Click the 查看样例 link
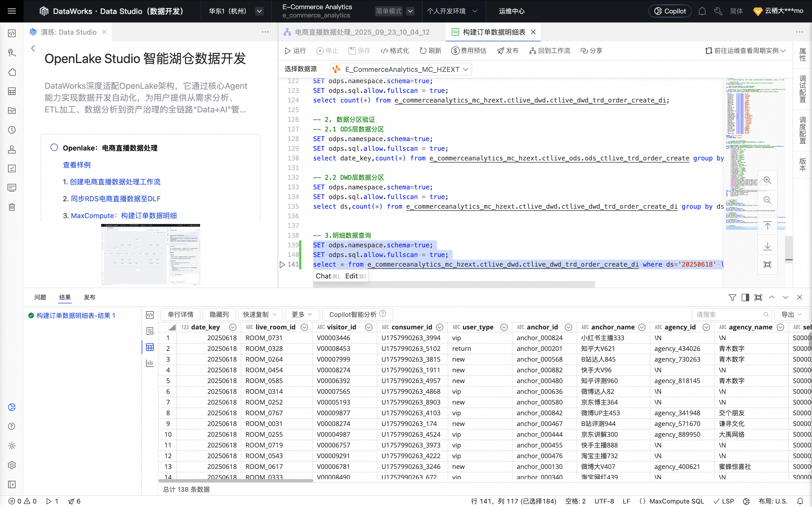 [x=77, y=165]
